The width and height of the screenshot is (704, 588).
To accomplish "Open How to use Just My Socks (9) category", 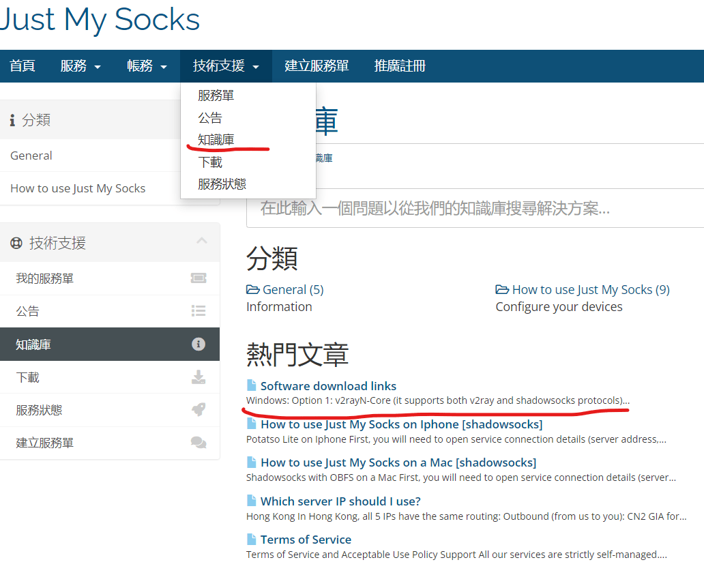I will [x=590, y=290].
